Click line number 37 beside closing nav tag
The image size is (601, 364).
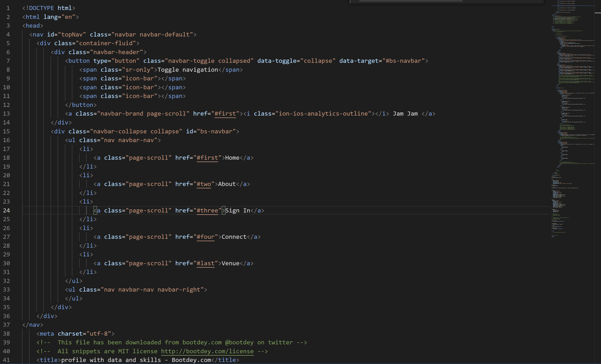coord(7,325)
